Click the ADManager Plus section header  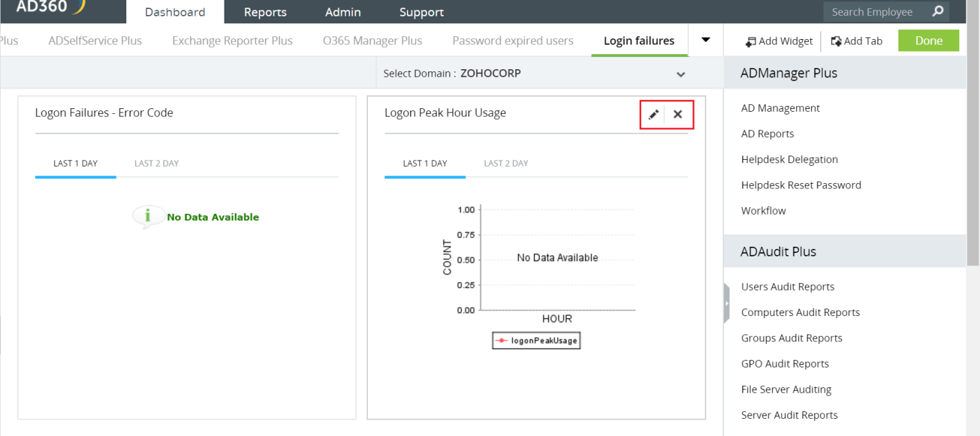(x=845, y=73)
